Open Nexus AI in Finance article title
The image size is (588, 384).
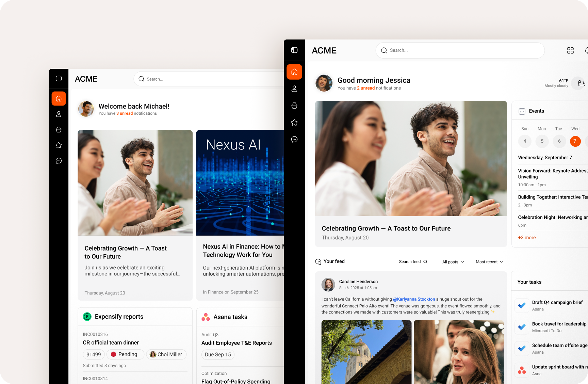243,251
